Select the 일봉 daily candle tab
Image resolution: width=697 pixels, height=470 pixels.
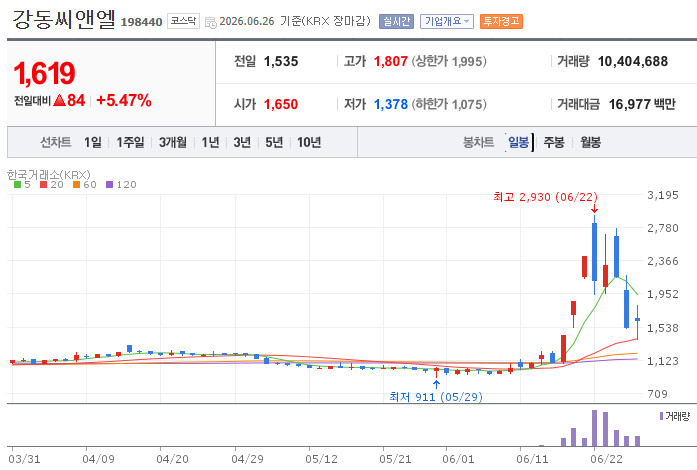pos(518,142)
